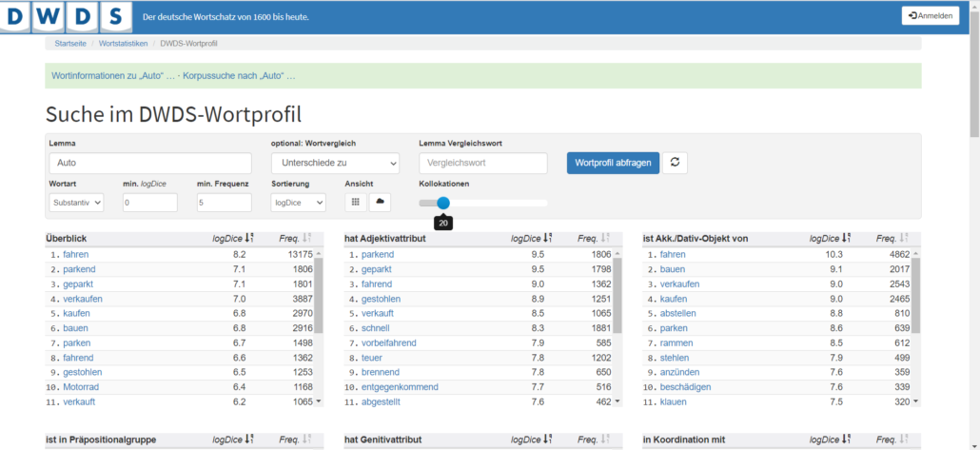Open 'abgestellt' adjective entry
Viewport: 980px width, 450px height.
click(381, 401)
